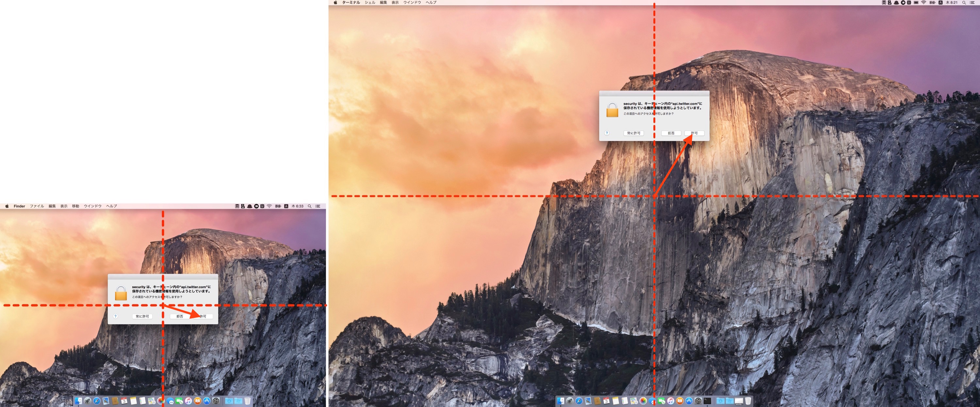Image resolution: width=980 pixels, height=407 pixels.
Task: Open the シェル menu in Terminal's menu bar
Action: 370,3
